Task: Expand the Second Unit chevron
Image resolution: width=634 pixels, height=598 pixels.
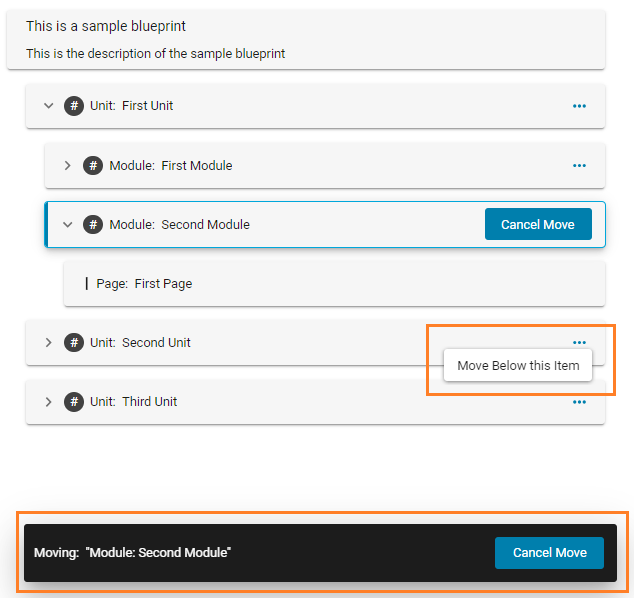Action: (x=48, y=343)
